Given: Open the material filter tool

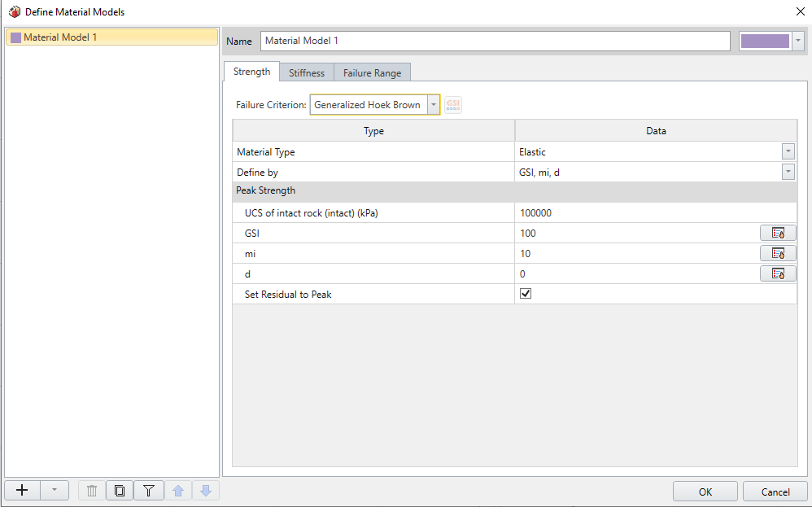Looking at the screenshot, I should click(148, 490).
